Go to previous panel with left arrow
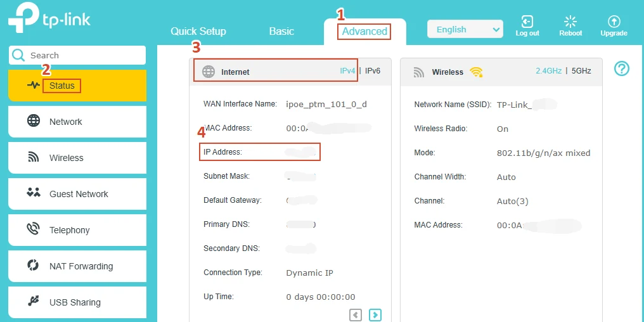Screen dimensions: 644x322 [356, 315]
